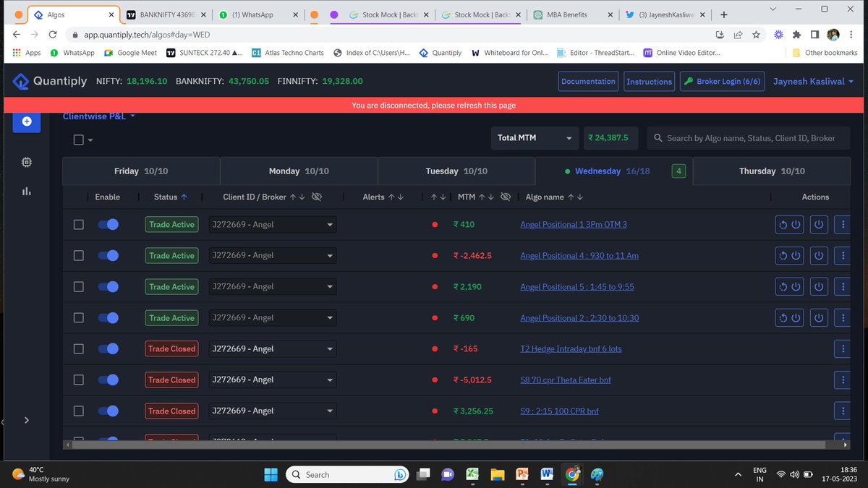Open Chrome extensions puzzle icon
The height and width of the screenshot is (488, 868).
coord(796,34)
